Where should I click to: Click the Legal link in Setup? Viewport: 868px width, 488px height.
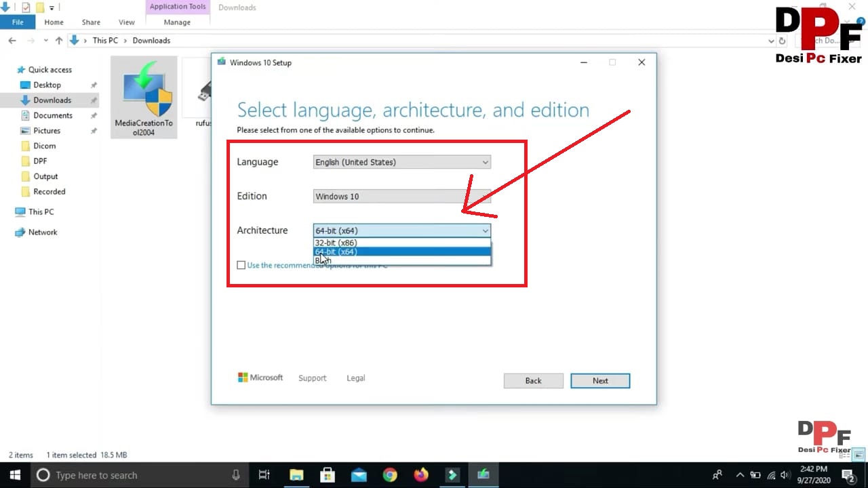(x=355, y=378)
